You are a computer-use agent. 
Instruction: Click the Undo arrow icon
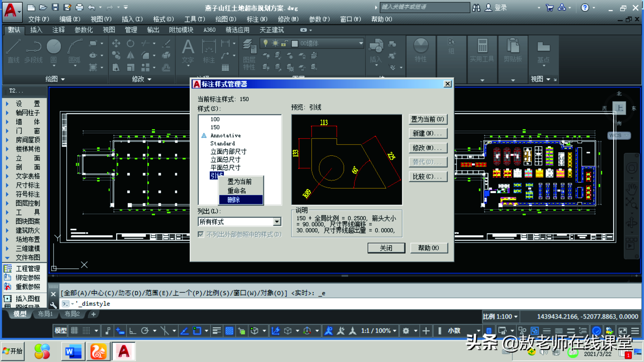tap(92, 7)
